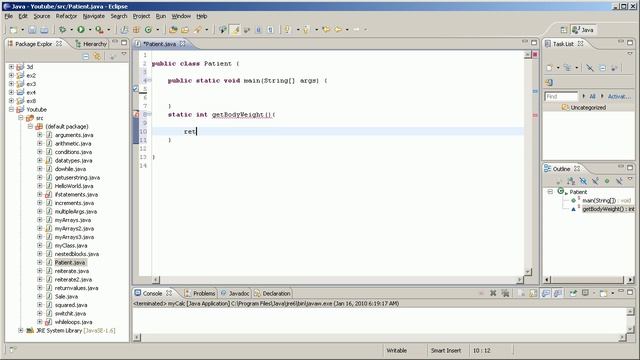Toggle Hide Non-Public Members in Outline
Viewport: 640px width, 360px height.
coord(607,180)
